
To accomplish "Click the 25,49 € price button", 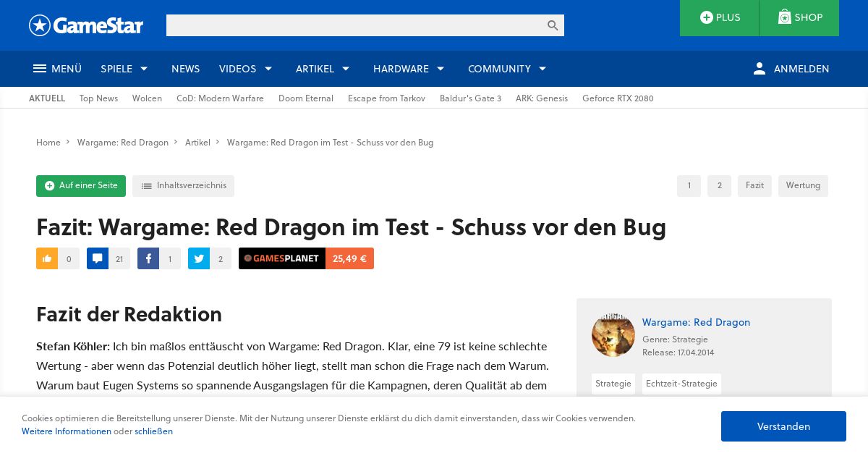I will click(349, 258).
